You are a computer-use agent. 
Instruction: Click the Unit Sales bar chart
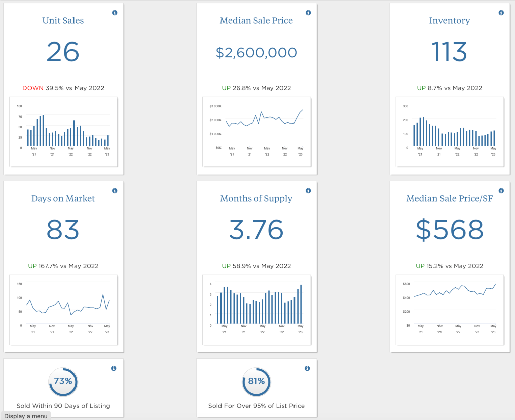point(63,132)
